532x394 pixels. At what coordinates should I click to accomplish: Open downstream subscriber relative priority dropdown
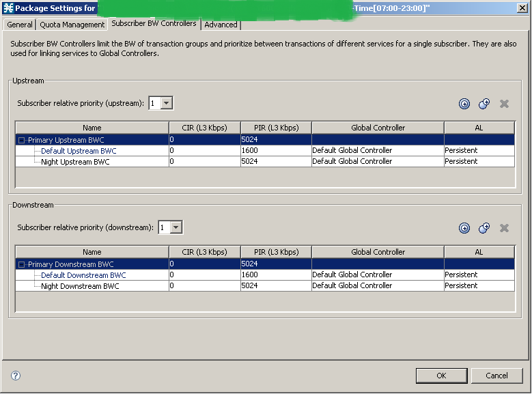[176, 227]
